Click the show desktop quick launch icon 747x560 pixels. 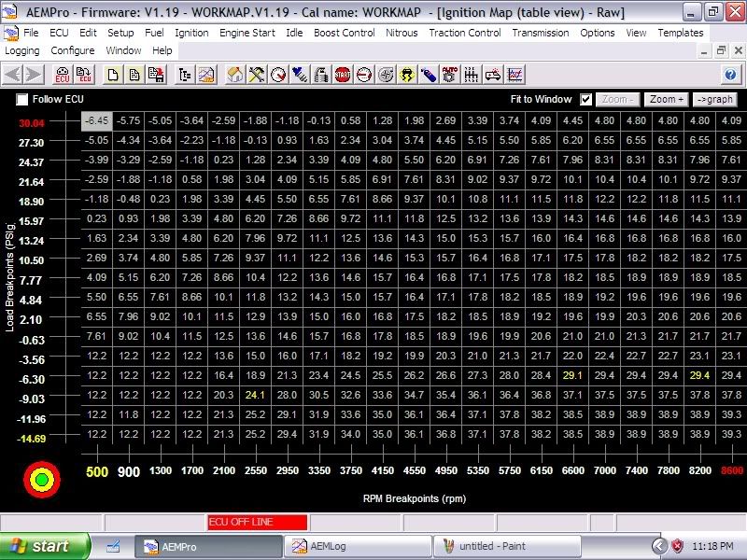click(113, 546)
